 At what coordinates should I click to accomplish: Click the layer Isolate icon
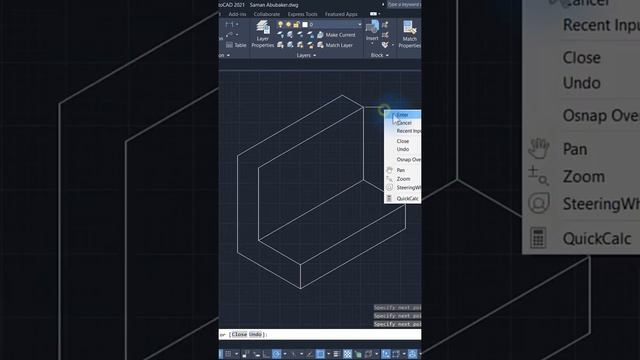coord(290,35)
